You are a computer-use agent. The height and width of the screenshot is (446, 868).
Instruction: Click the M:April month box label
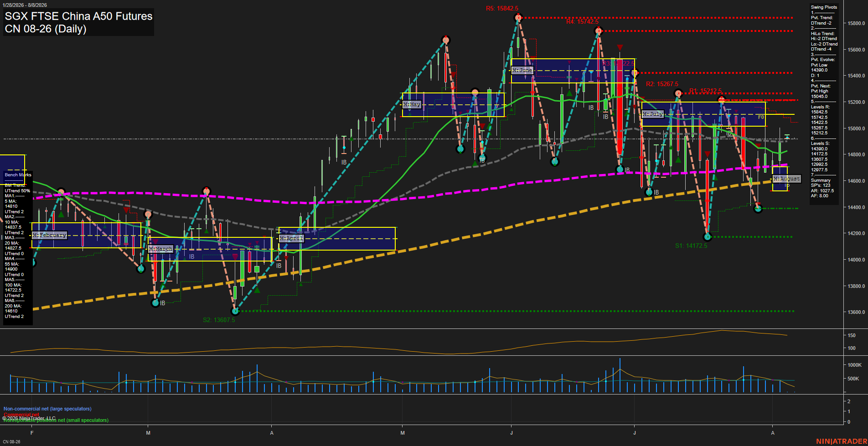pos(291,238)
